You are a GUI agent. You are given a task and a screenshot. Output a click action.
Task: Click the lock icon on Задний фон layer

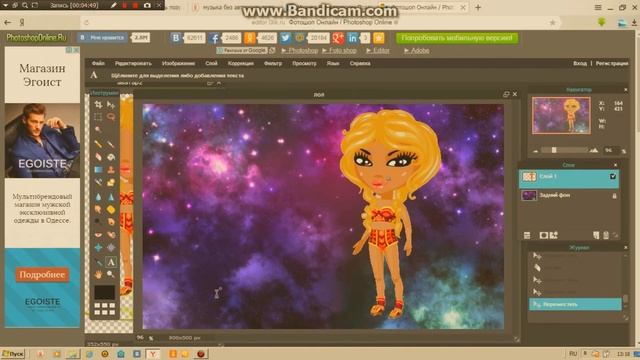(x=614, y=196)
